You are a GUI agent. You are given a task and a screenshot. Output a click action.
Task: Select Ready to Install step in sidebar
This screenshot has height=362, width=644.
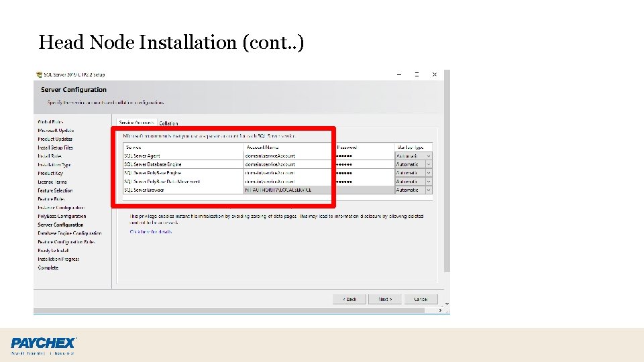click(x=54, y=250)
